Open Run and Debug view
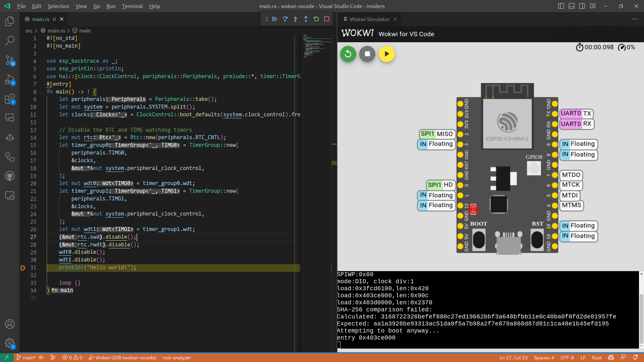 [10, 80]
